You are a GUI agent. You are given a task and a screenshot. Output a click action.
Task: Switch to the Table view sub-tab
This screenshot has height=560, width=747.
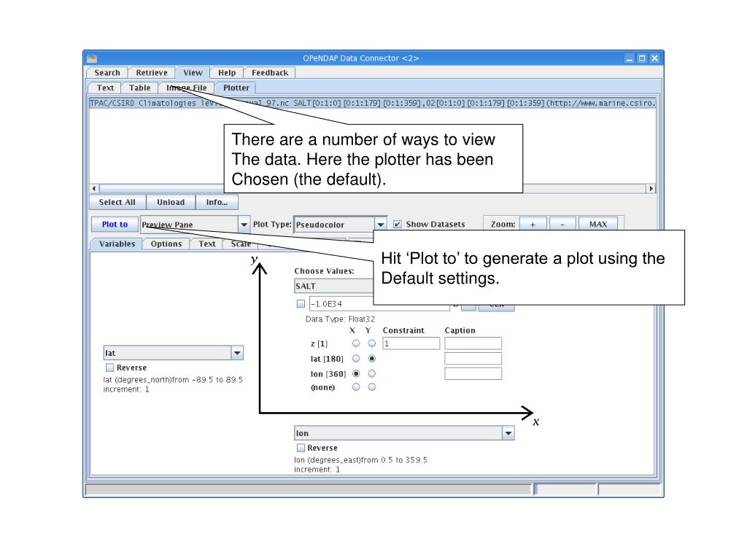[139, 87]
